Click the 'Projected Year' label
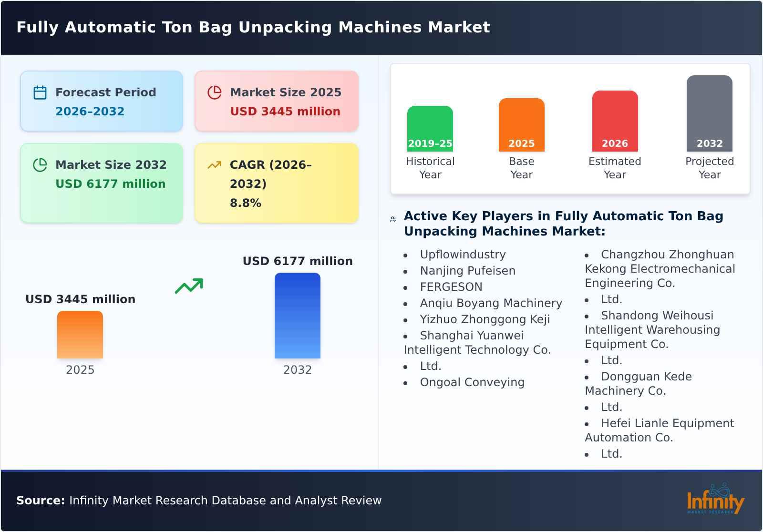This screenshot has width=763, height=532. [710, 168]
